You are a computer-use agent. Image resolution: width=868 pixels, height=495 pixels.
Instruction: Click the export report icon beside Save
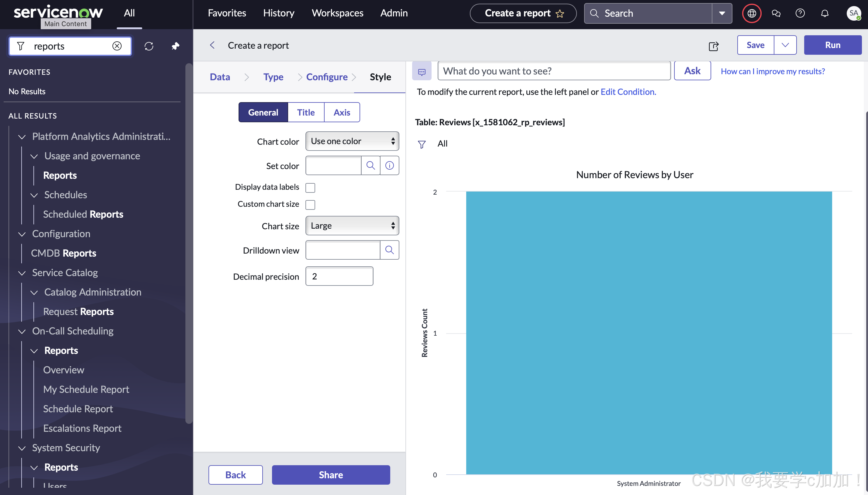[x=713, y=46]
